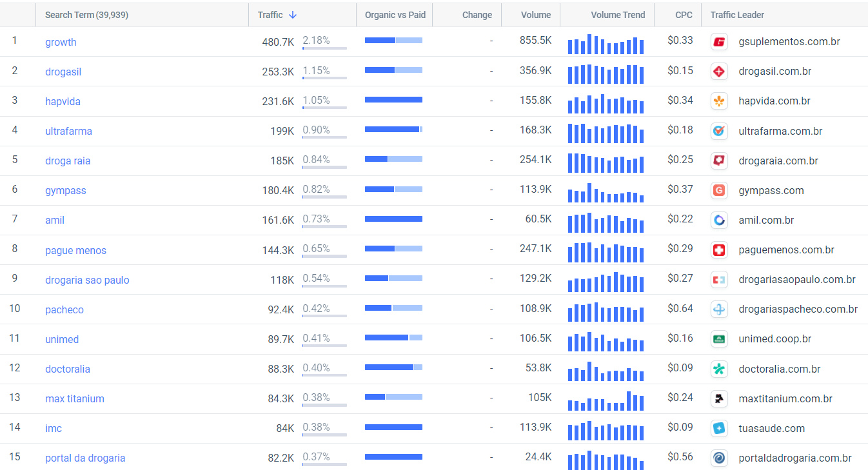Click the portaldadrogaria.com.br favicon icon
Screen dimensions: 868x470
point(719,458)
